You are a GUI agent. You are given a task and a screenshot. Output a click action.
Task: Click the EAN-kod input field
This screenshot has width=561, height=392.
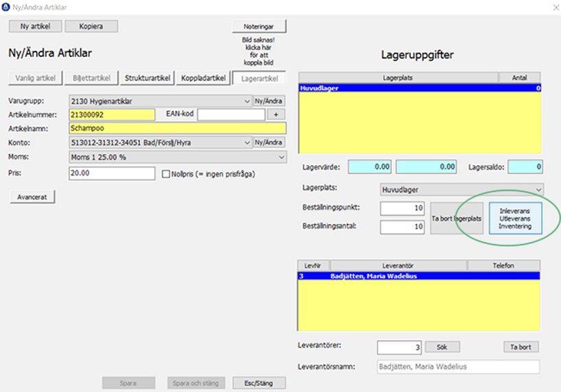[231, 115]
